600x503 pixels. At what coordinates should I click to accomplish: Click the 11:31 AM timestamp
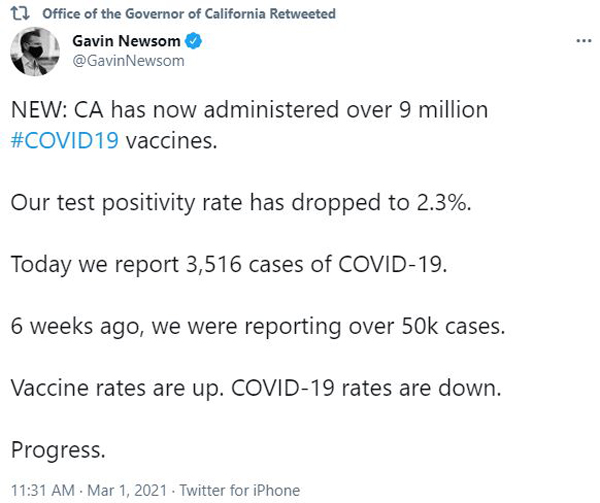[43, 490]
